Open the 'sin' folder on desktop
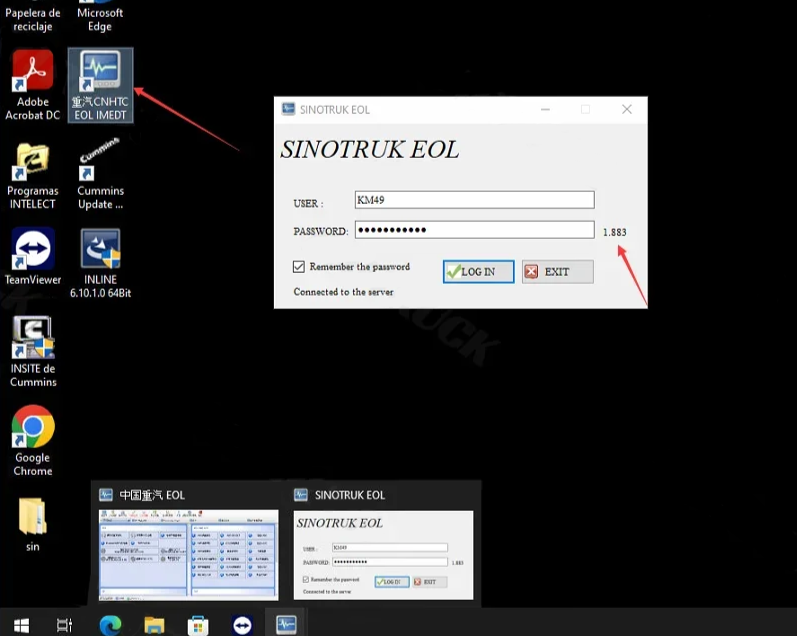 [33, 525]
